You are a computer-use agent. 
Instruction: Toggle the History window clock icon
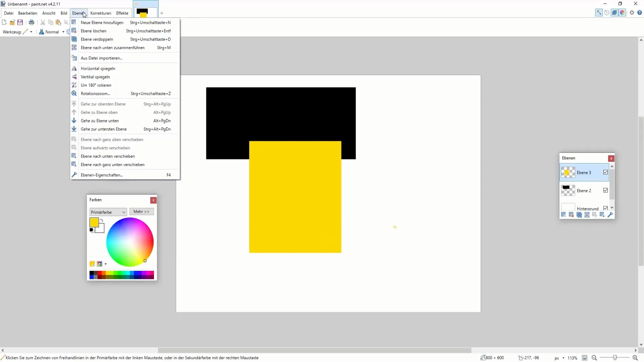point(607,13)
